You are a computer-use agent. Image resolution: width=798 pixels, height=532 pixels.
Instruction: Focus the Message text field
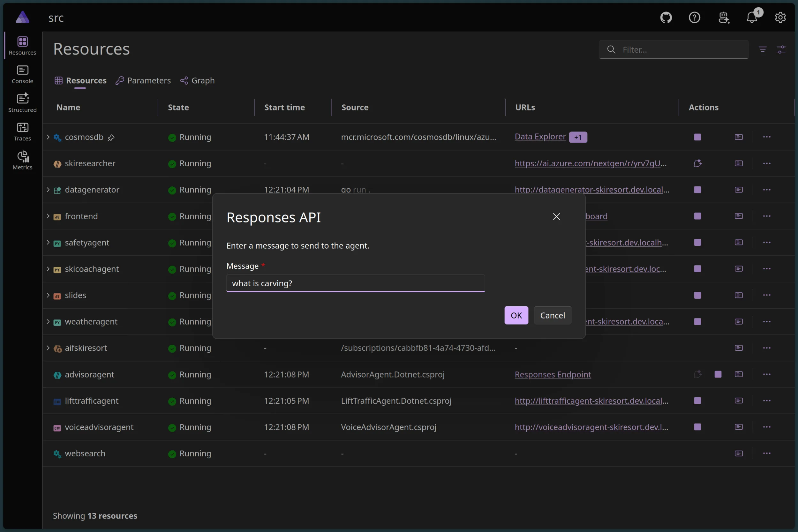pyautogui.click(x=356, y=283)
